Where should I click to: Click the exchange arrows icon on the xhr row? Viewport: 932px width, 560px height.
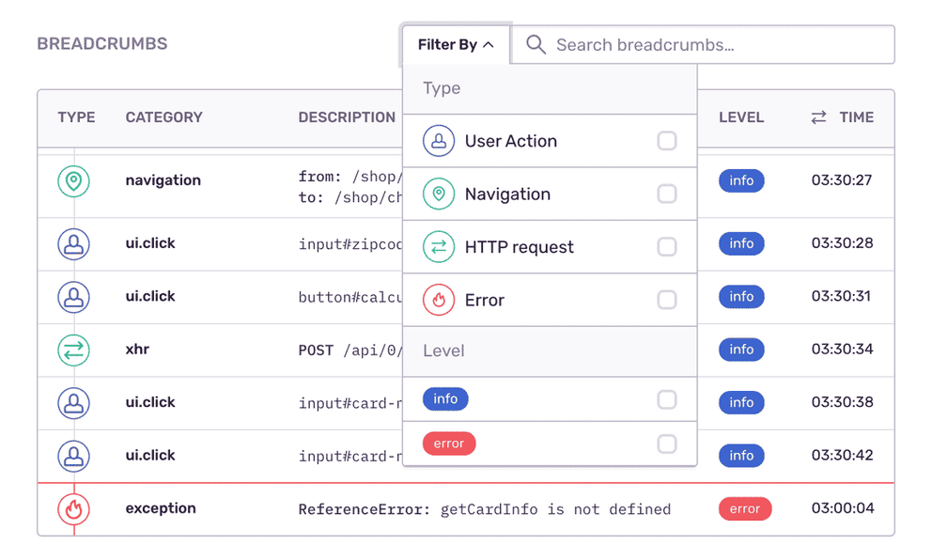tap(75, 350)
